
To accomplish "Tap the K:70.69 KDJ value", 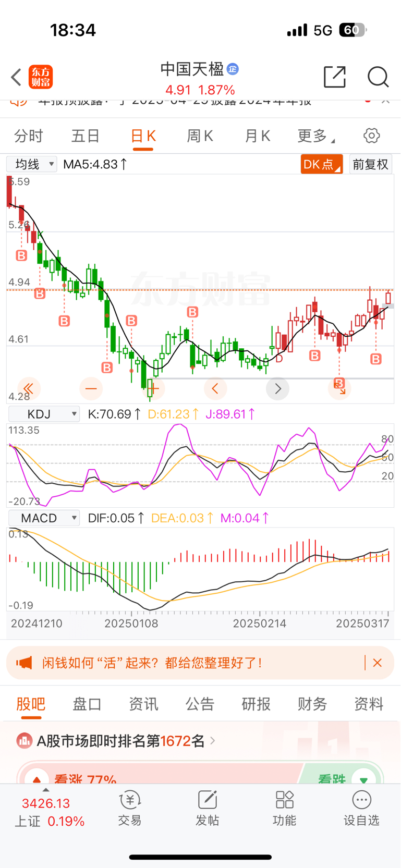I will coord(114,414).
